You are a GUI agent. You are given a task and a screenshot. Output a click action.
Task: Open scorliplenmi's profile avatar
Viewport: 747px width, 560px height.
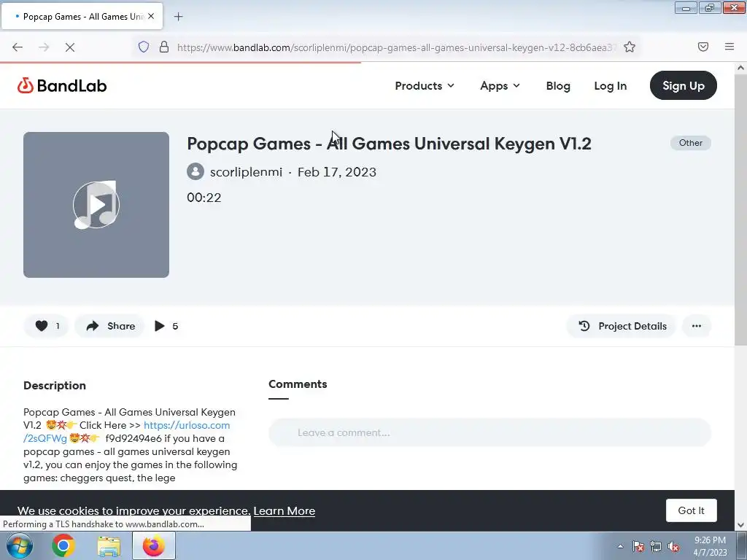click(196, 171)
